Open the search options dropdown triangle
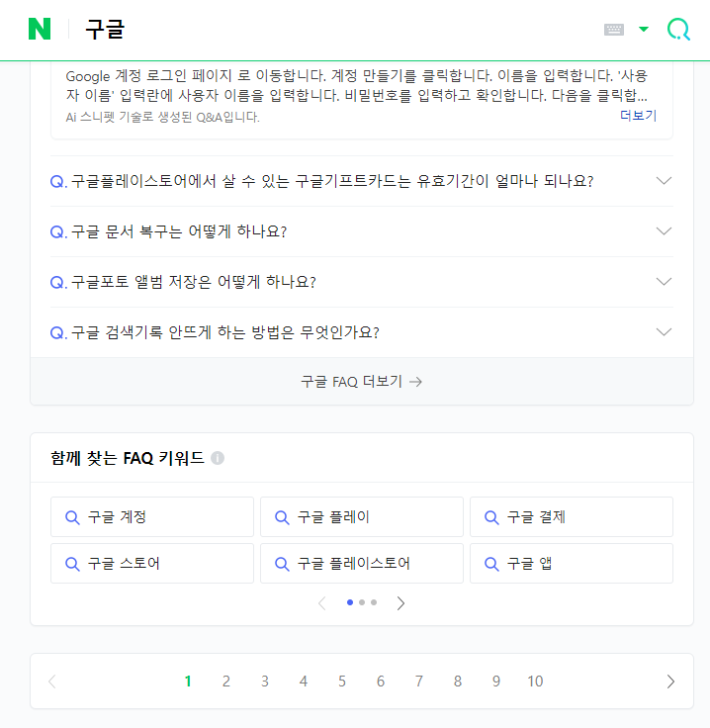The height and width of the screenshot is (728, 710). click(643, 30)
